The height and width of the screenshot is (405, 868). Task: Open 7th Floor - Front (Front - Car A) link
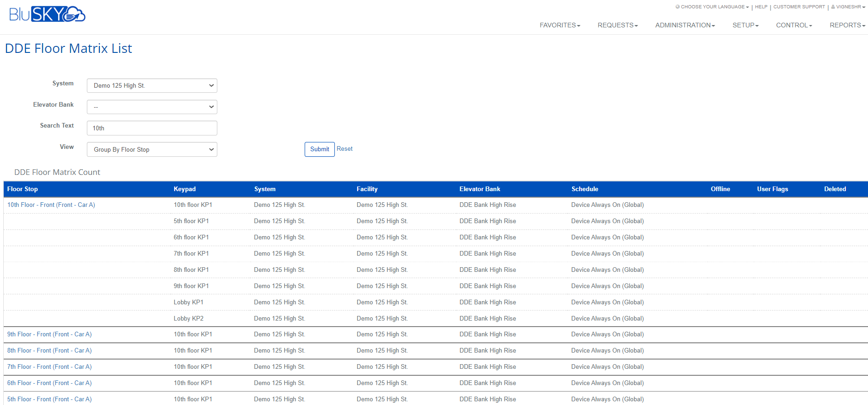click(49, 367)
